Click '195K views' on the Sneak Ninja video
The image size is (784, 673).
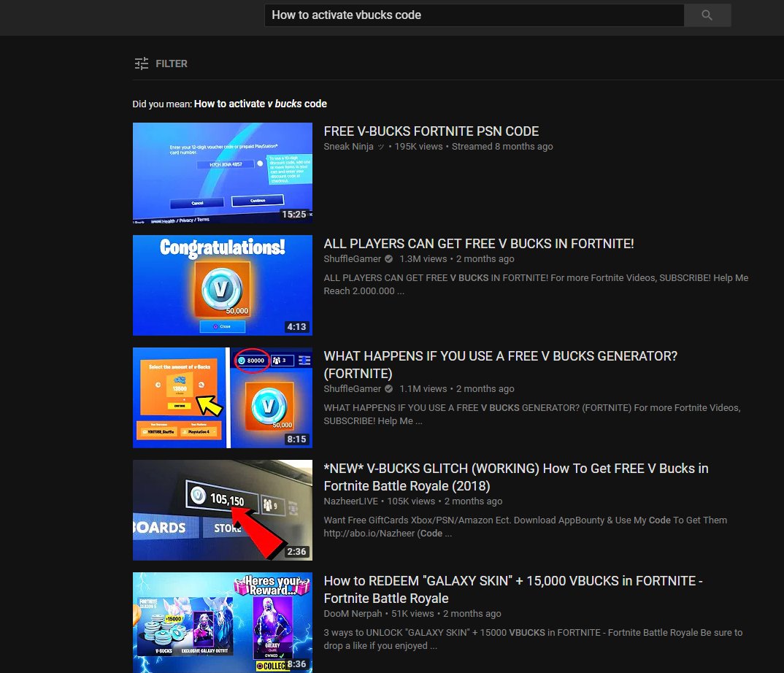coord(418,147)
